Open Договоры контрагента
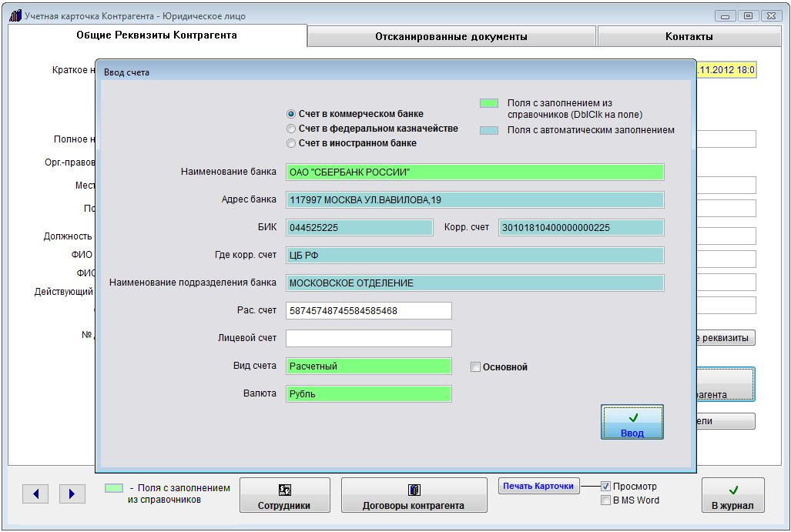 414,495
